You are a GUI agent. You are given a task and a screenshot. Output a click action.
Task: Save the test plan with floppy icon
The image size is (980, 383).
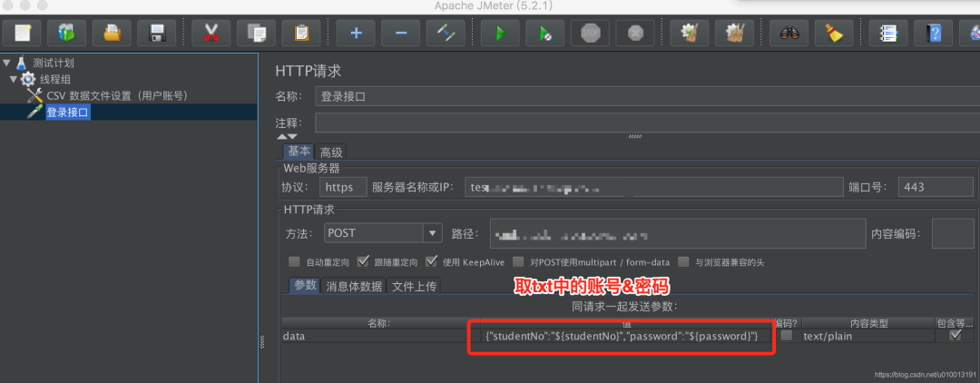156,33
